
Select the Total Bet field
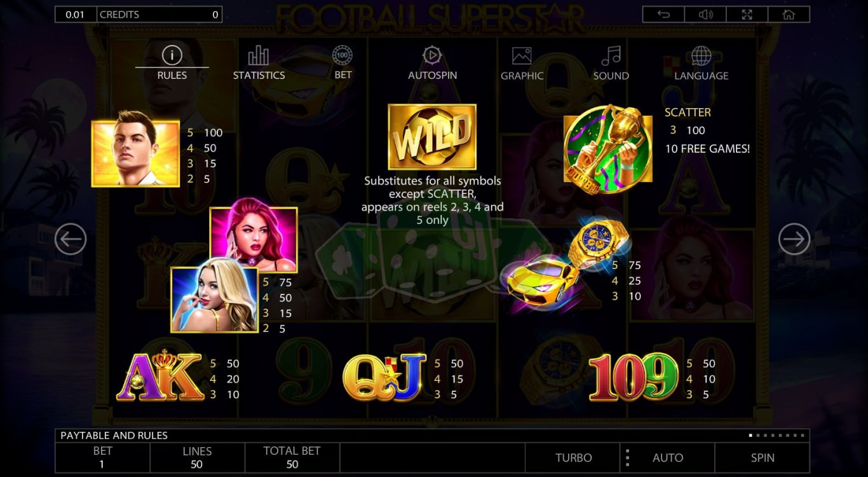(292, 458)
